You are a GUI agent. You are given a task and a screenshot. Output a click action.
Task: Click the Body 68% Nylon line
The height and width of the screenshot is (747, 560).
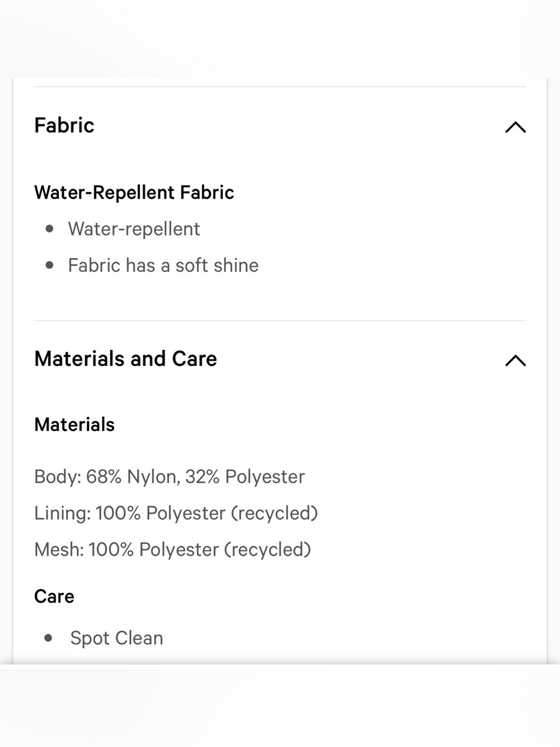(169, 477)
